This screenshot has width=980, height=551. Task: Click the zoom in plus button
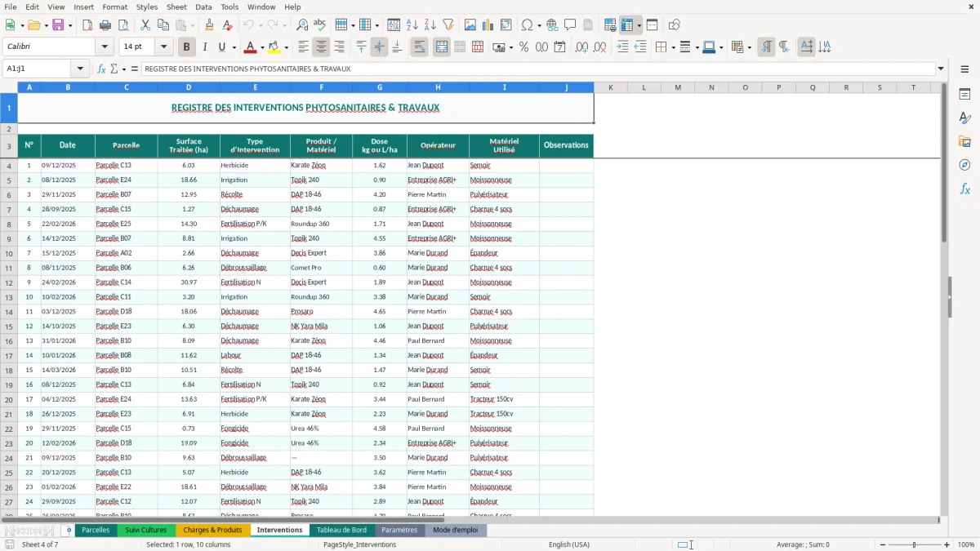click(x=947, y=544)
